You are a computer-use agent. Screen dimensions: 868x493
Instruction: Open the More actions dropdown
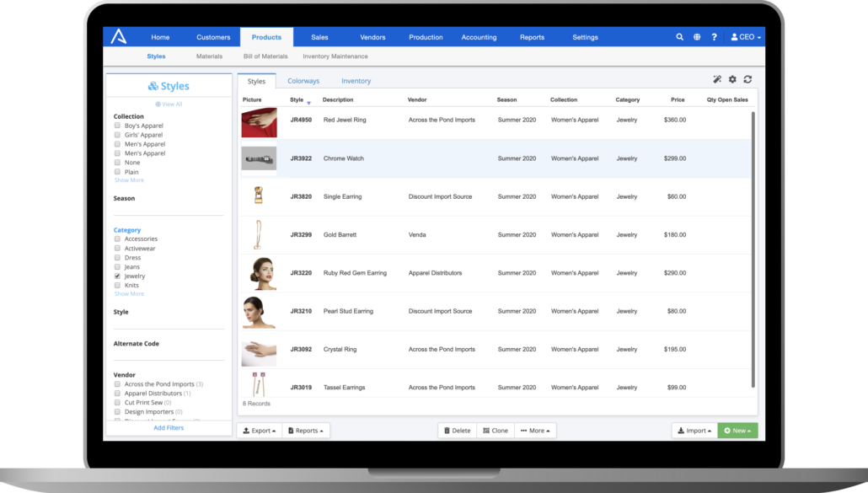coord(535,431)
